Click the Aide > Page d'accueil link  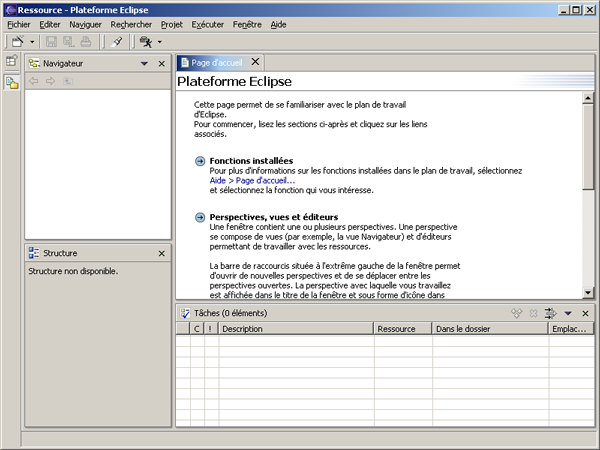[x=252, y=180]
